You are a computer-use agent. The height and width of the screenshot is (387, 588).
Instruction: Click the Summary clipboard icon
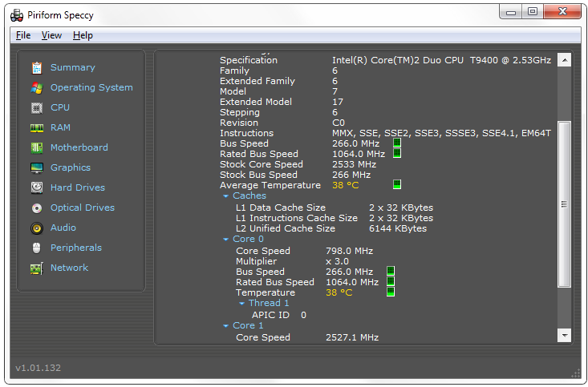click(x=37, y=68)
